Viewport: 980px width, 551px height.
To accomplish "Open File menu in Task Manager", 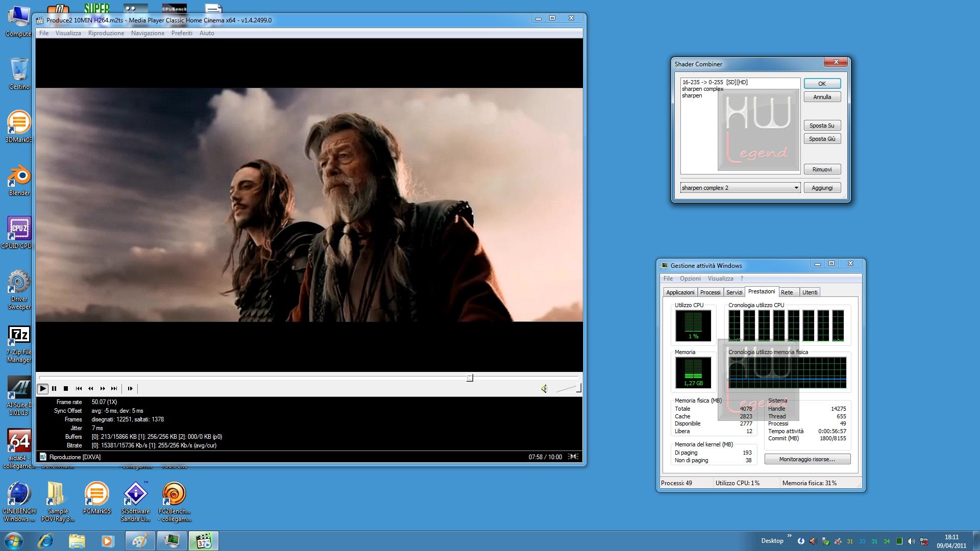I will [x=668, y=279].
